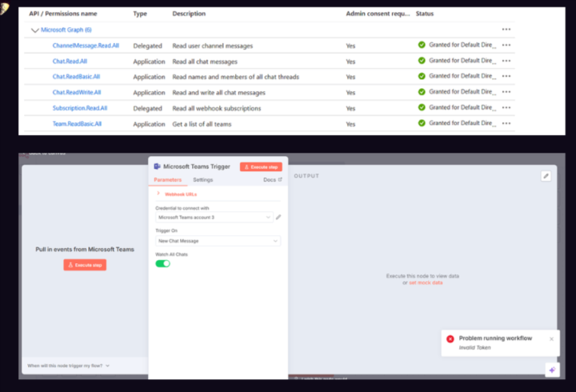Click the Status column header
Image resolution: width=576 pixels, height=392 pixels.
425,14
